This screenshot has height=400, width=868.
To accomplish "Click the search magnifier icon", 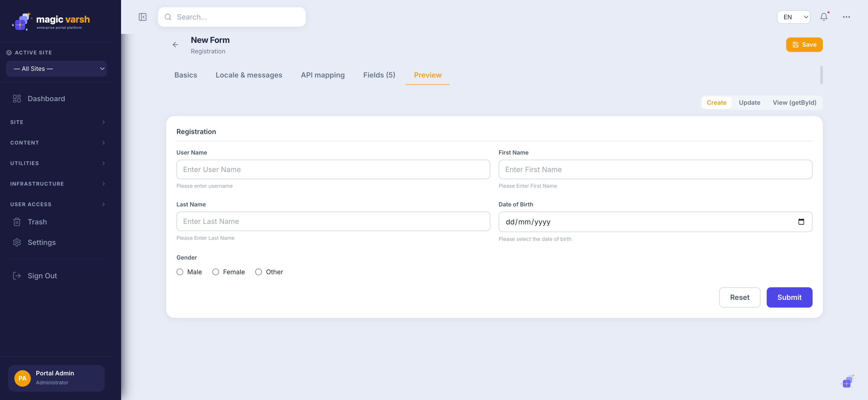I will pos(168,17).
